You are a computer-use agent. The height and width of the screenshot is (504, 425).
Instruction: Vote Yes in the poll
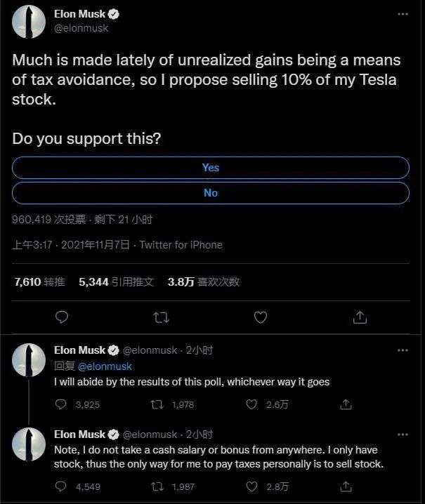(211, 168)
